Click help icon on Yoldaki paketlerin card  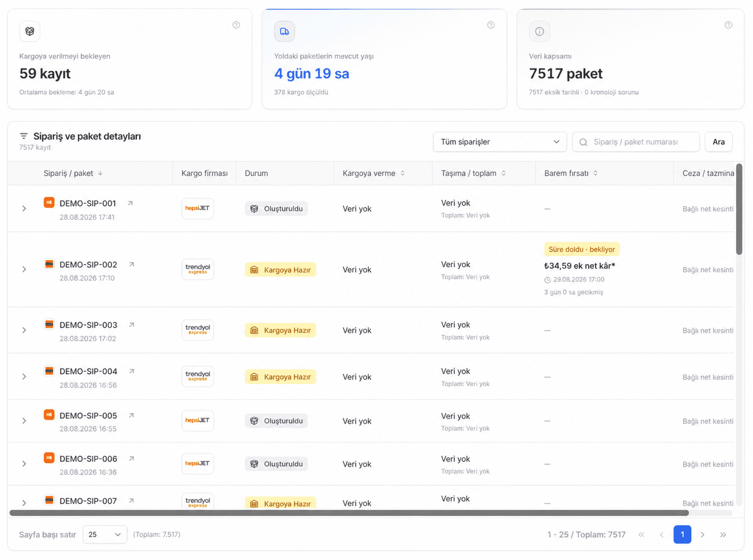(x=491, y=25)
